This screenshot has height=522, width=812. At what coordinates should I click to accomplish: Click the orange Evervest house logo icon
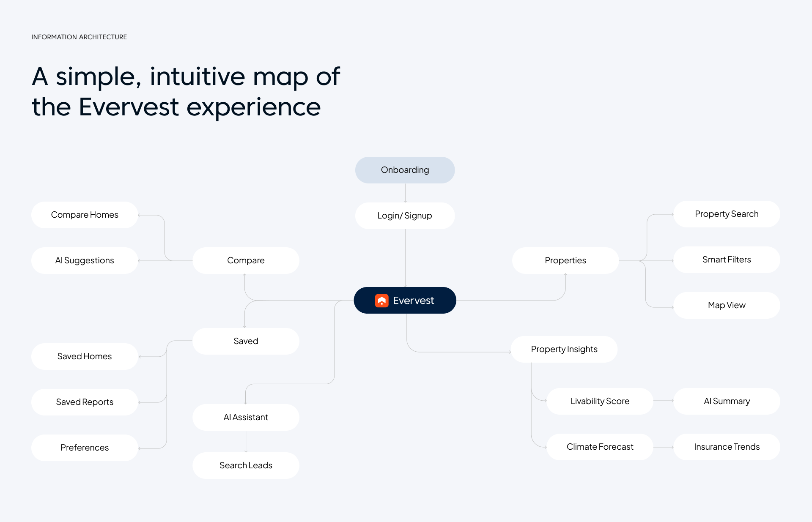pyautogui.click(x=381, y=301)
